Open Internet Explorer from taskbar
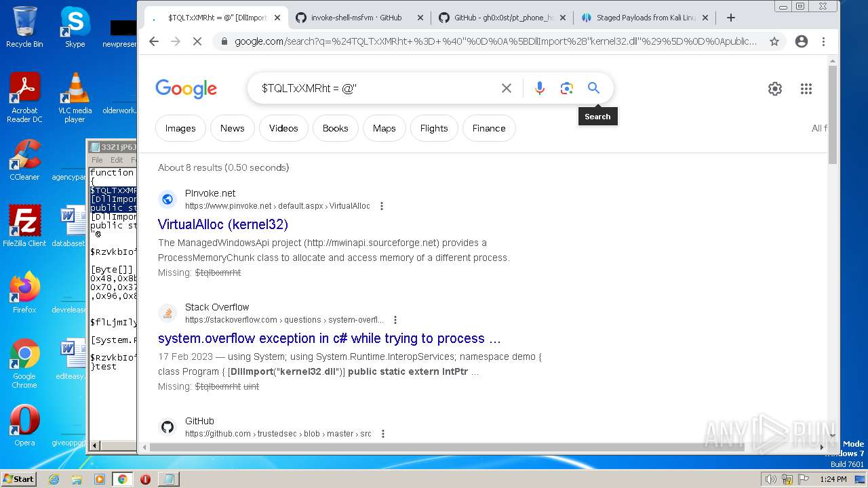 pyautogui.click(x=54, y=479)
